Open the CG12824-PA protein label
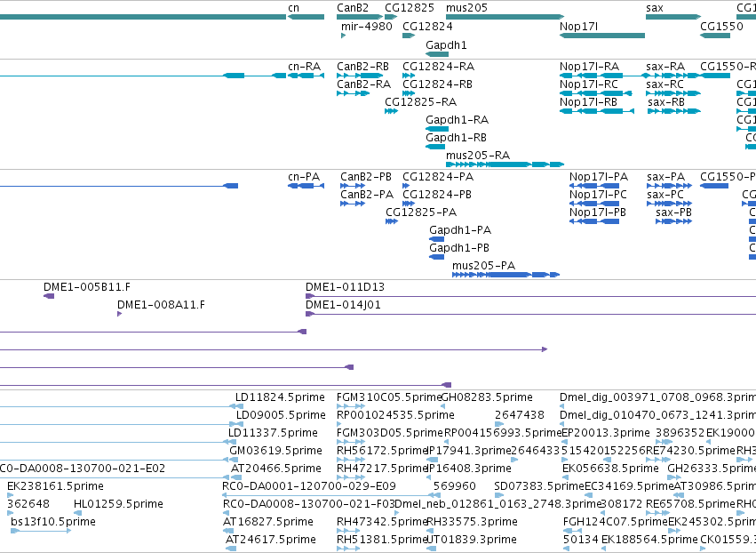Screen dimensions: 756x553 point(438,177)
